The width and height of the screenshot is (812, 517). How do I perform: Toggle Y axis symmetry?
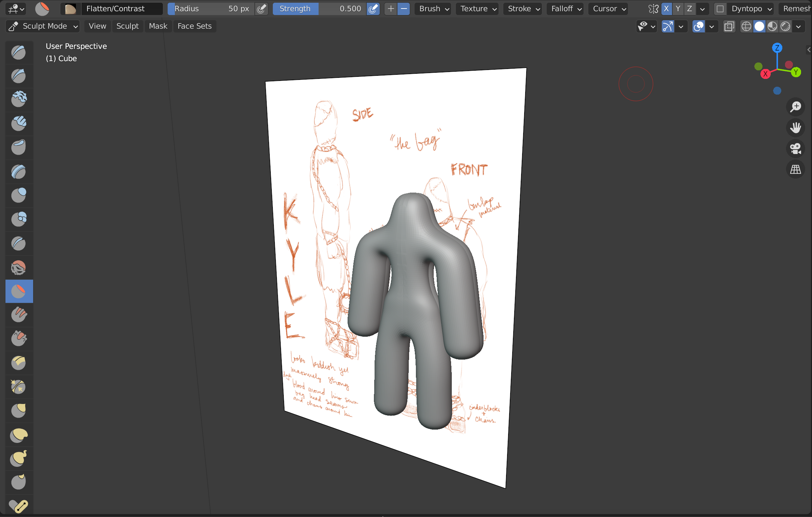[678, 9]
